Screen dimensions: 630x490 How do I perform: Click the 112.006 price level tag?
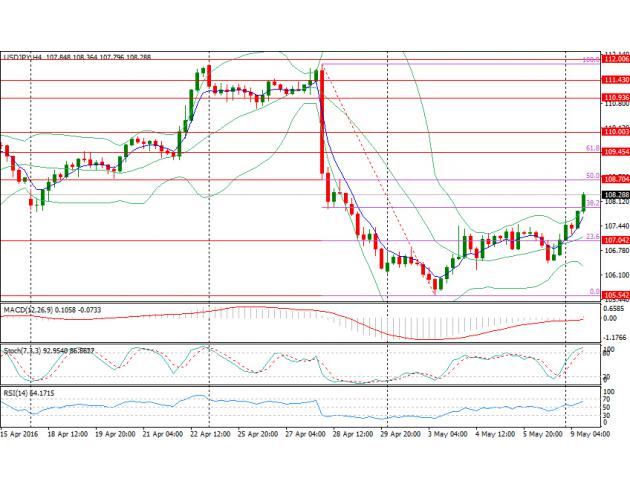[613, 60]
